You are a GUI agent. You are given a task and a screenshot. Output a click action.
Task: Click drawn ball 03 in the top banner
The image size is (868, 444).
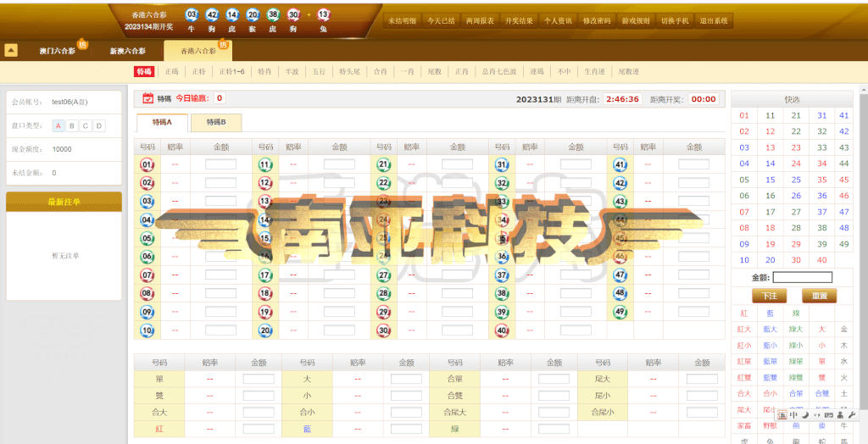tap(192, 15)
